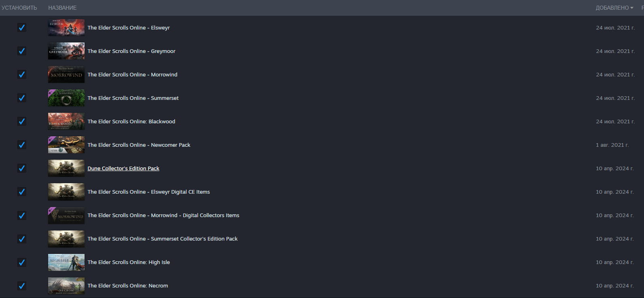Open the Summerset Collector's Edition Pack title
The image size is (644, 298).
pos(163,239)
